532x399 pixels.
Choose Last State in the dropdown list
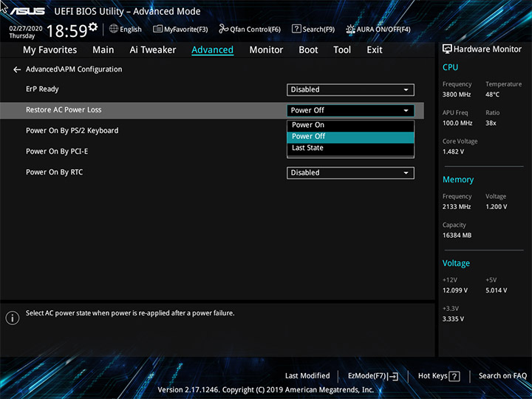point(350,148)
